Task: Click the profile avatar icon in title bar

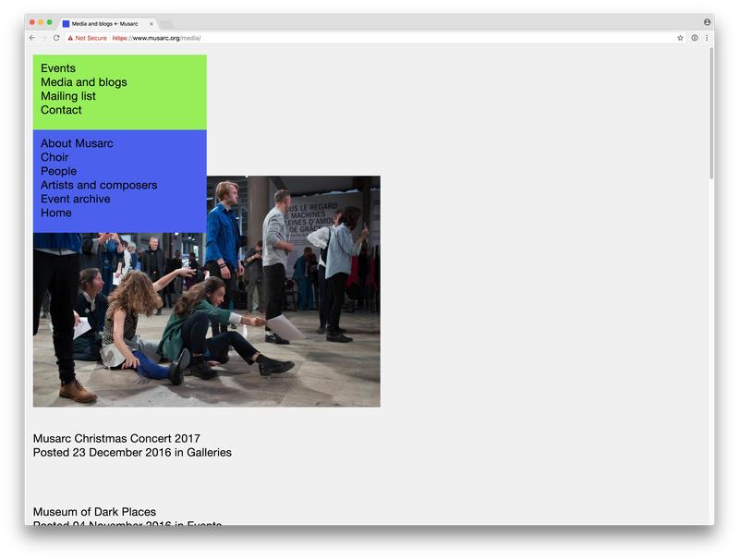Action: [707, 22]
